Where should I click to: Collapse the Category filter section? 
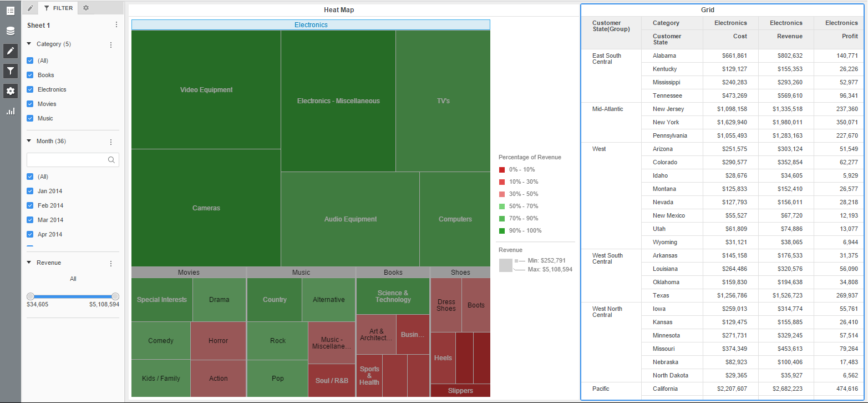(28, 44)
